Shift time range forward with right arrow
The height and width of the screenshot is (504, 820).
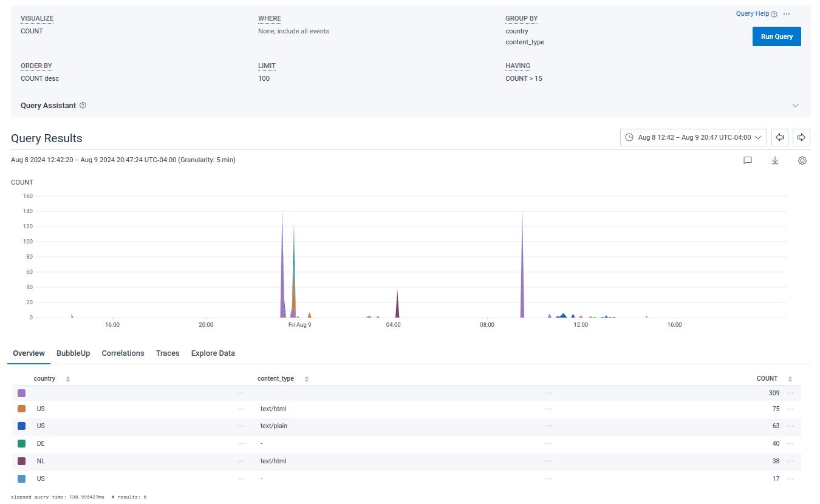pos(802,137)
